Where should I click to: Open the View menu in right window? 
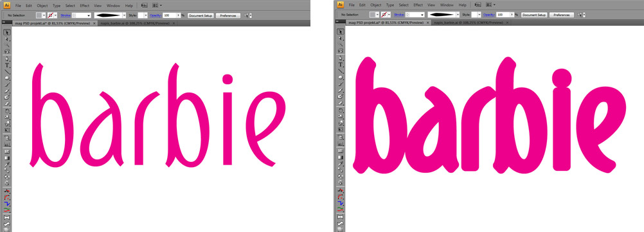[431, 6]
